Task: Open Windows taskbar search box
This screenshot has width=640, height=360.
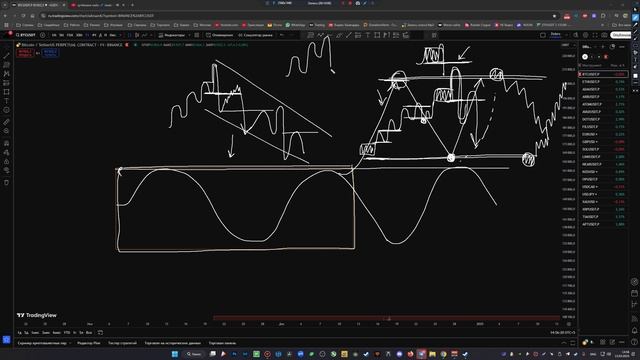Action: click(x=193, y=354)
